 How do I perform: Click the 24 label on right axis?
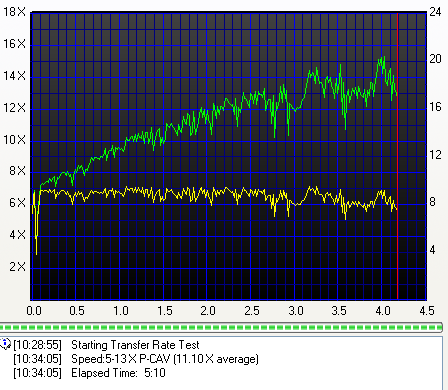pyautogui.click(x=435, y=12)
